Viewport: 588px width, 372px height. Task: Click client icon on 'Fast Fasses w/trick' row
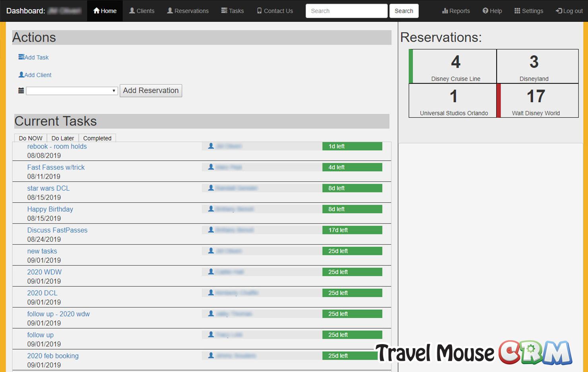point(211,167)
